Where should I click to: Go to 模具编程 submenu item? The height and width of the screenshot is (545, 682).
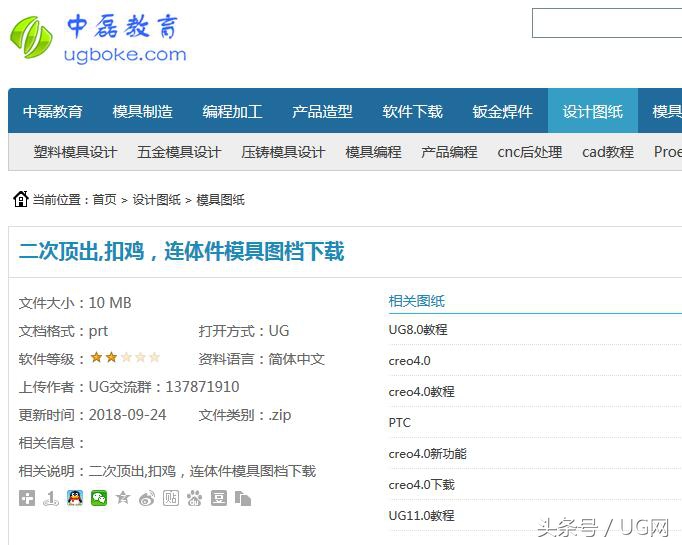[373, 152]
